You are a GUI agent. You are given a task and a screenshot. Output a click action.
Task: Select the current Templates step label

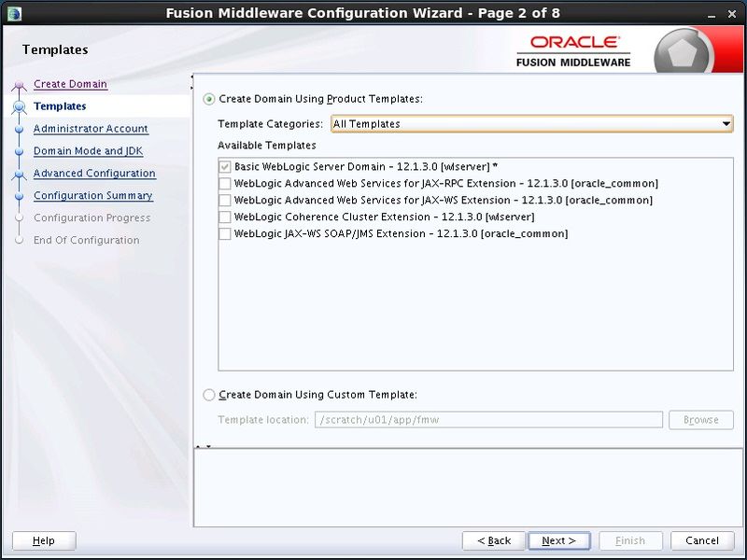(x=60, y=106)
